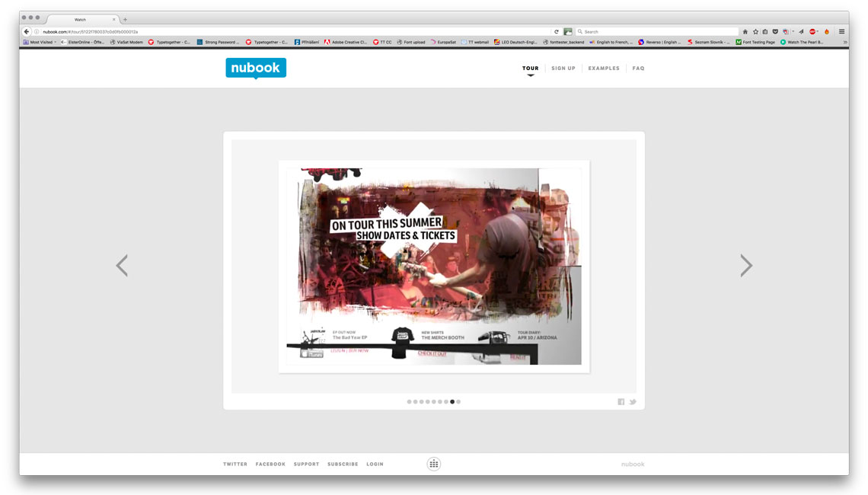Bookmark this page with the star icon
This screenshot has width=868, height=495.
coord(755,31)
